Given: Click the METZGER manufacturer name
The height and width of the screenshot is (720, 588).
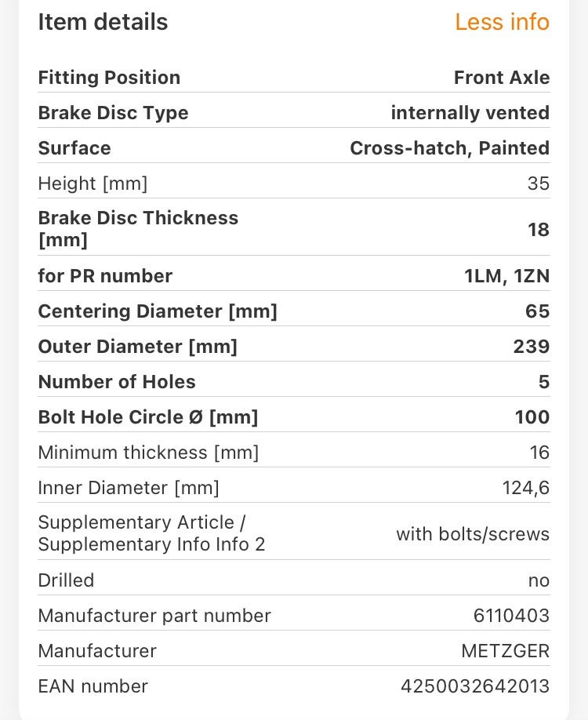Looking at the screenshot, I should [x=505, y=651].
